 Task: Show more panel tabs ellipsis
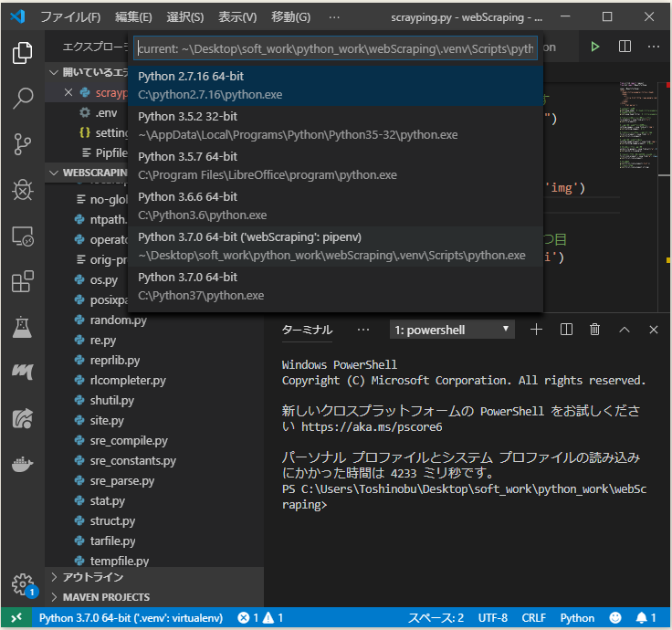coord(363,330)
